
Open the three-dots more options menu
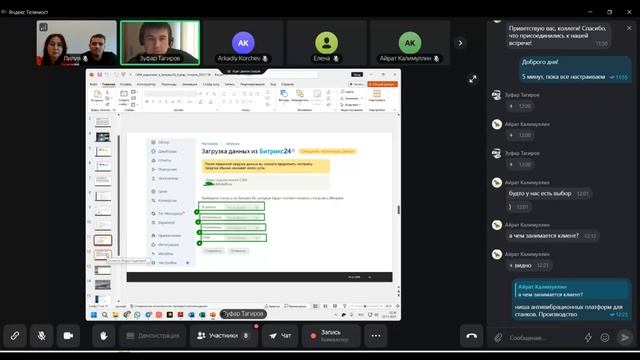[x=376, y=336]
